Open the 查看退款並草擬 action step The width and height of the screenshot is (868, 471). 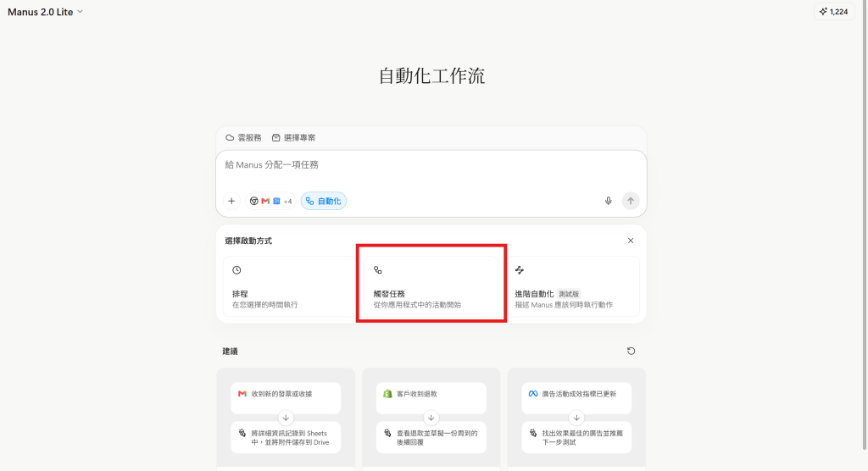point(431,437)
